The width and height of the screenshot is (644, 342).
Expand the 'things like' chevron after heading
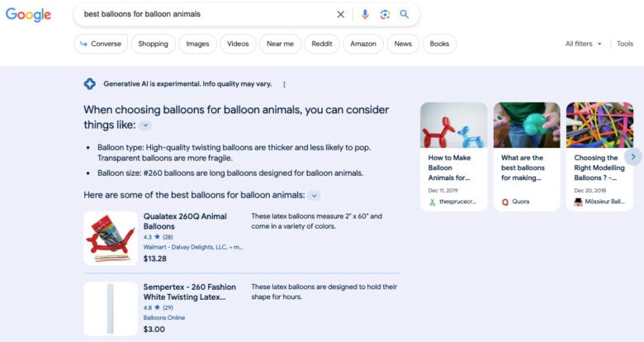145,126
